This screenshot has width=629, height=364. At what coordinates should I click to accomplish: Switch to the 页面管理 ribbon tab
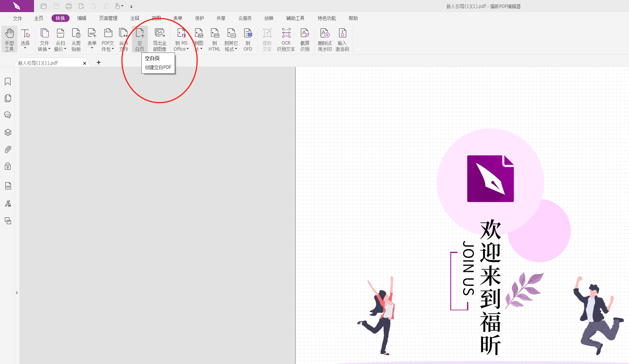click(108, 18)
